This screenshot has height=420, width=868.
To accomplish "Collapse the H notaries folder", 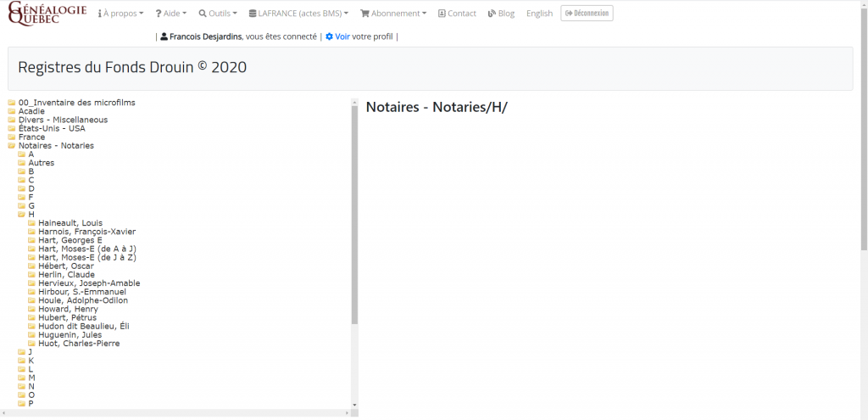I will (x=22, y=215).
